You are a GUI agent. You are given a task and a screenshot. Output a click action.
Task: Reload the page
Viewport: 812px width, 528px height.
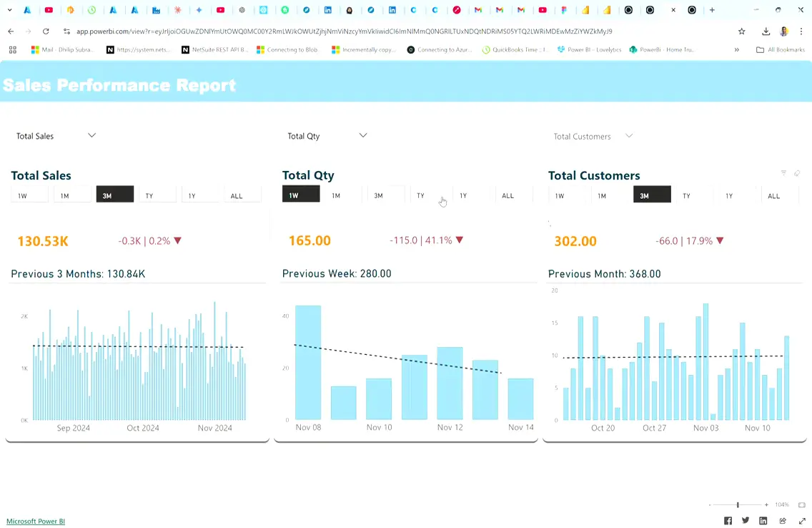[46, 31]
